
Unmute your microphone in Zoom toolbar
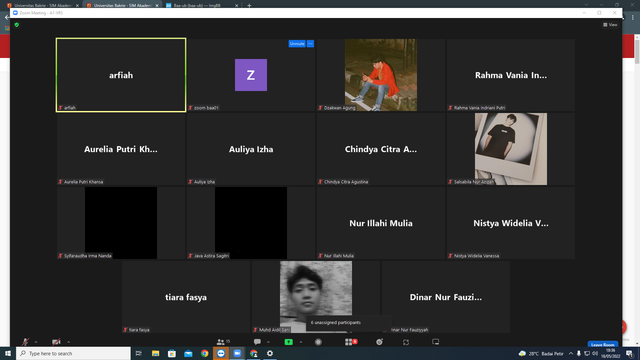click(x=25, y=342)
